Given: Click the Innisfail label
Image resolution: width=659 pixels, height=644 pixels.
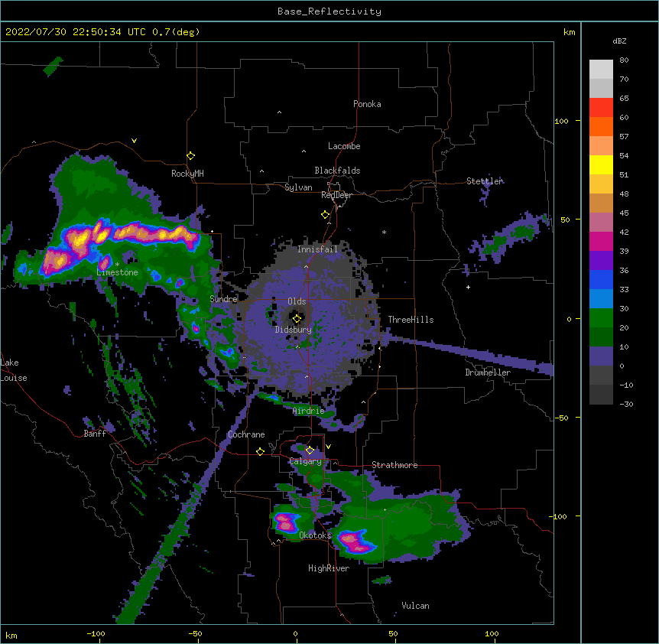Looking at the screenshot, I should pos(318,249).
